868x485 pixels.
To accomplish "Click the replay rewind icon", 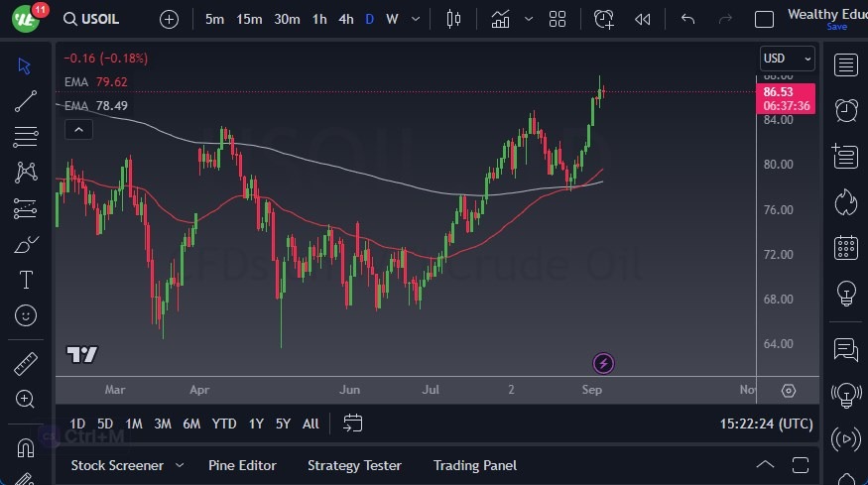I will tap(642, 19).
